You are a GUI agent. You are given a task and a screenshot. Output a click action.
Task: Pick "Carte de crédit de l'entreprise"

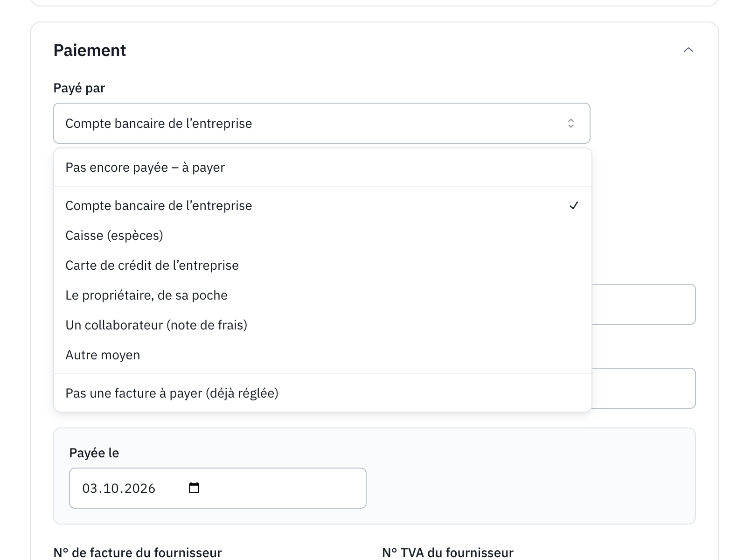(x=323, y=266)
